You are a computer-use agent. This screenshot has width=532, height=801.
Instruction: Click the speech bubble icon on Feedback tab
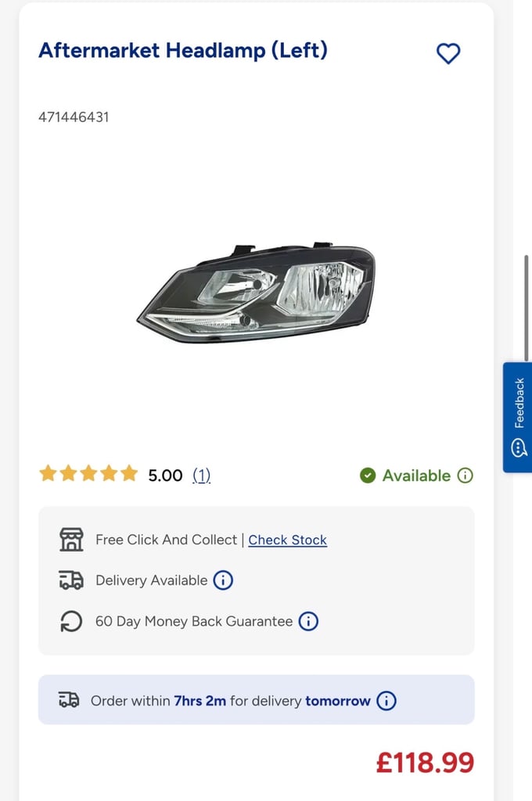(x=519, y=448)
